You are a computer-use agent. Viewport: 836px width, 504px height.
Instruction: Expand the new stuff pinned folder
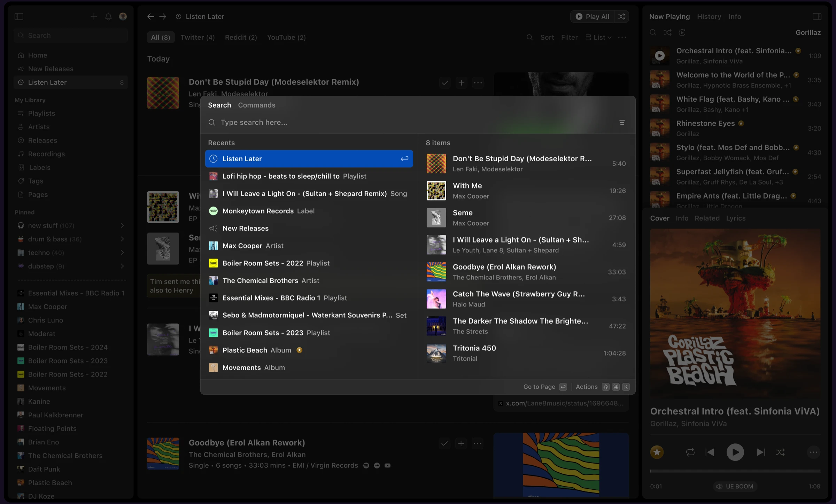point(122,226)
